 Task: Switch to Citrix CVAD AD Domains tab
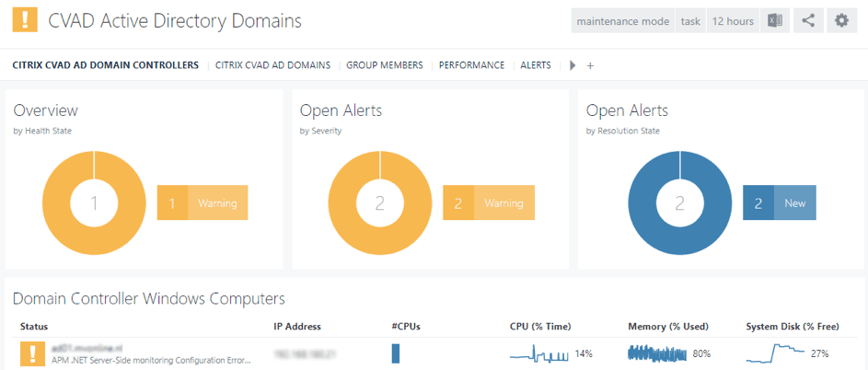[272, 65]
